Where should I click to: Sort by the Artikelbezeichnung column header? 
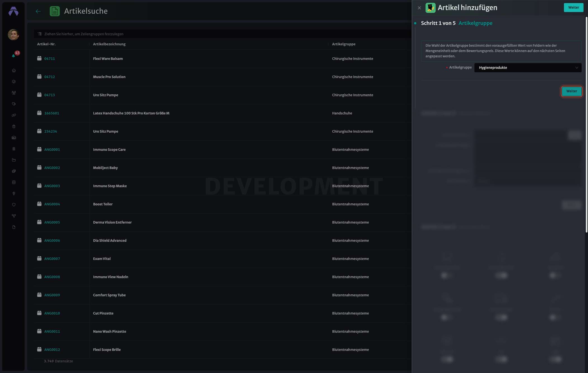pos(109,44)
